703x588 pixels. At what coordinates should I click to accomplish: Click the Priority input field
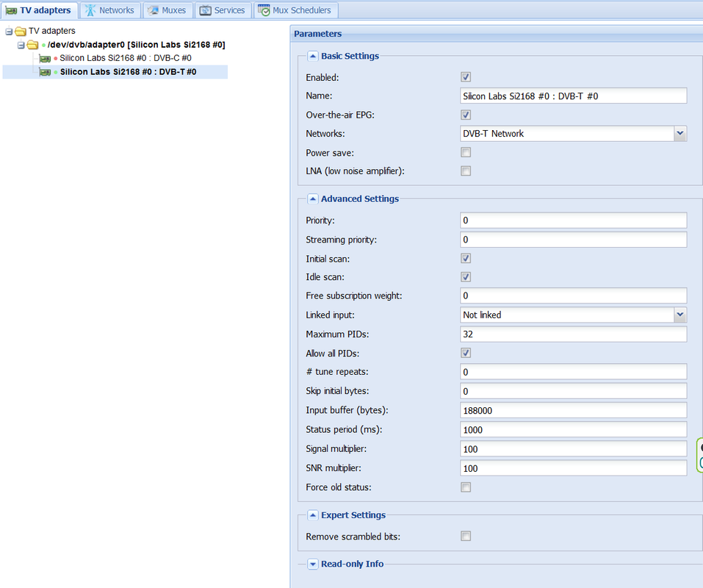point(574,220)
